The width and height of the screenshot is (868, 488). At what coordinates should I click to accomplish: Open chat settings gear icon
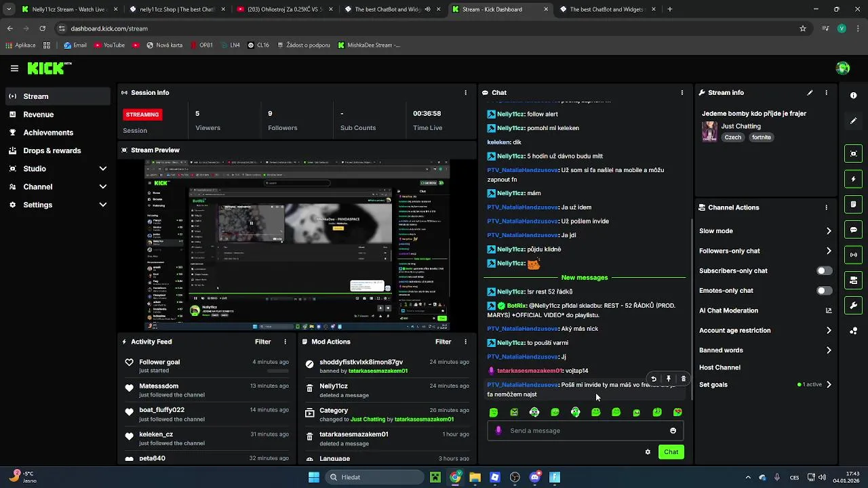point(648,452)
